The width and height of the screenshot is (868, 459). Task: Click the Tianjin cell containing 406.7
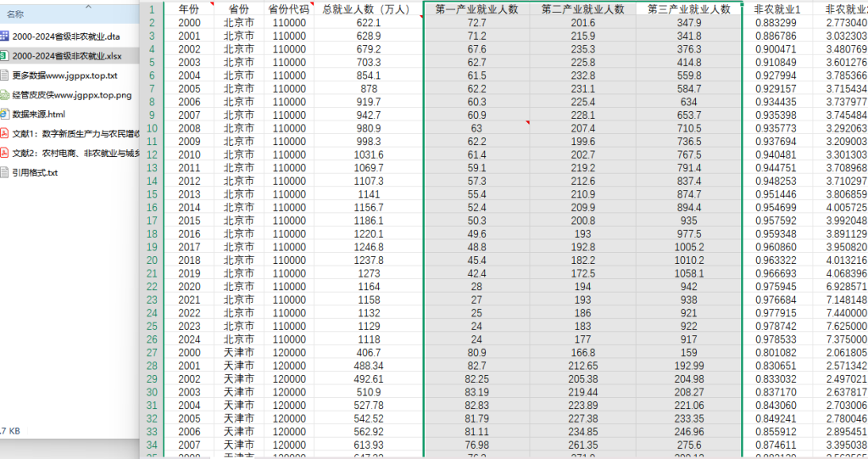[x=369, y=353]
